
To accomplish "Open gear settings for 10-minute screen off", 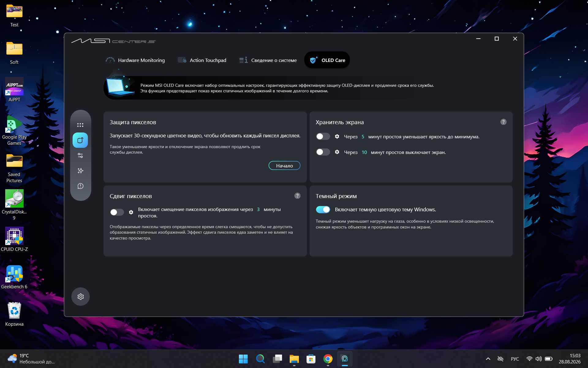I will tap(337, 152).
